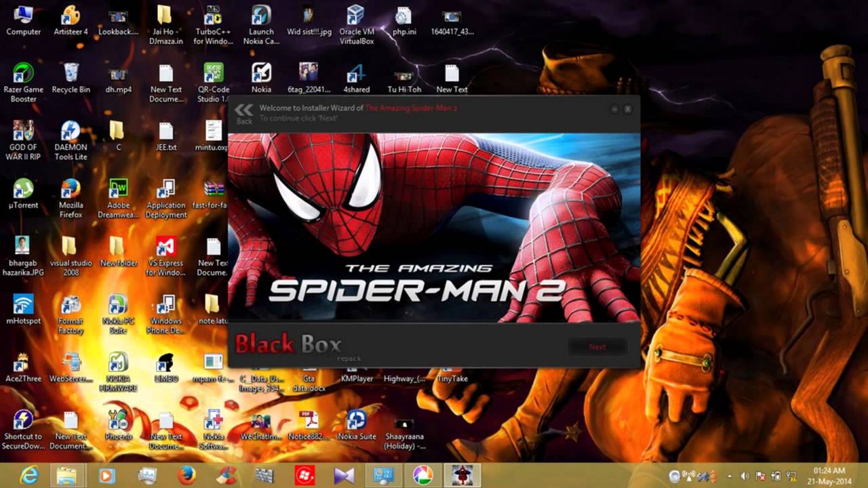Select the TurboC++ for Windows shortcut
Screen dimensions: 868x488
[214, 25]
